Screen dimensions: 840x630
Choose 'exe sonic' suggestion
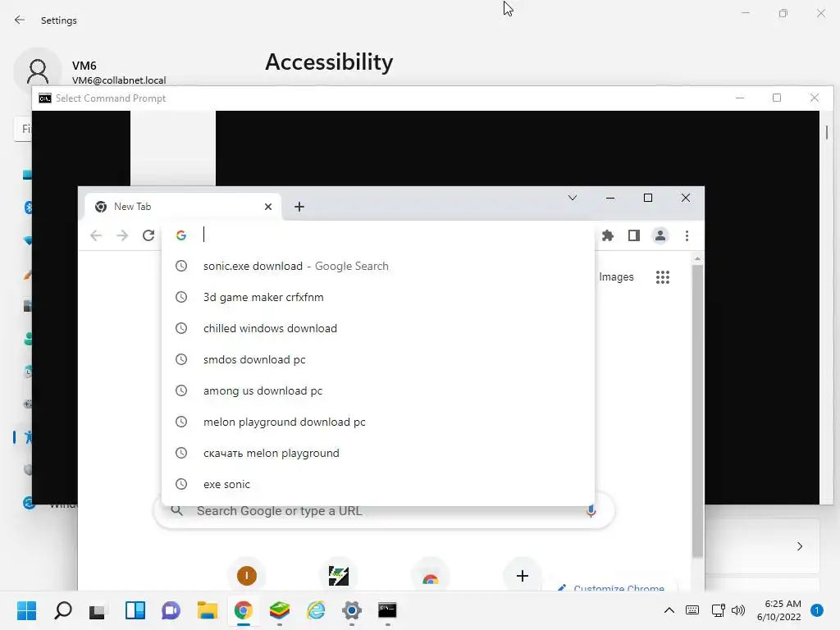[x=377, y=484]
